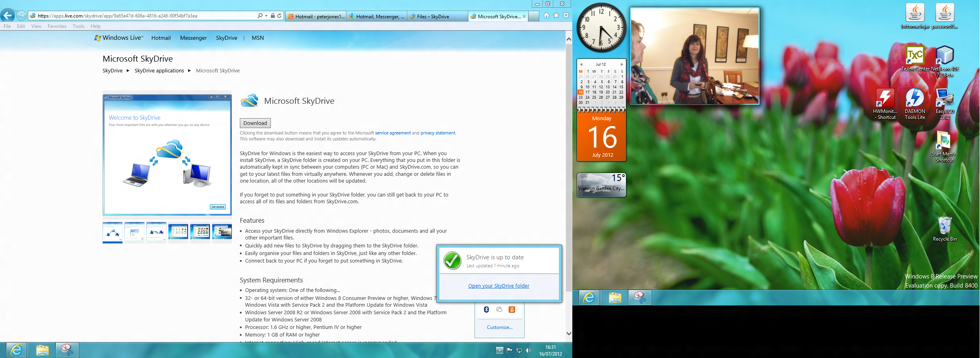Open Snipping Tool on left taskbar
The image size is (980, 358).
[x=67, y=350]
